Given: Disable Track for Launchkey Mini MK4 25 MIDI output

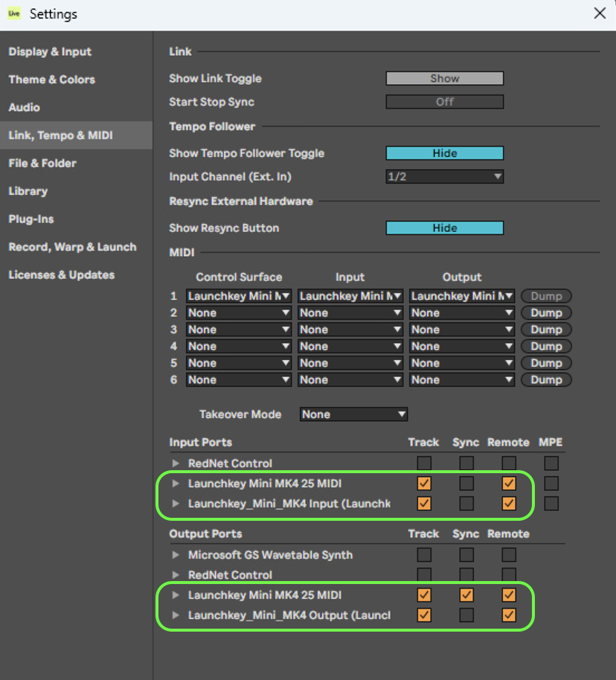Looking at the screenshot, I should (x=424, y=595).
